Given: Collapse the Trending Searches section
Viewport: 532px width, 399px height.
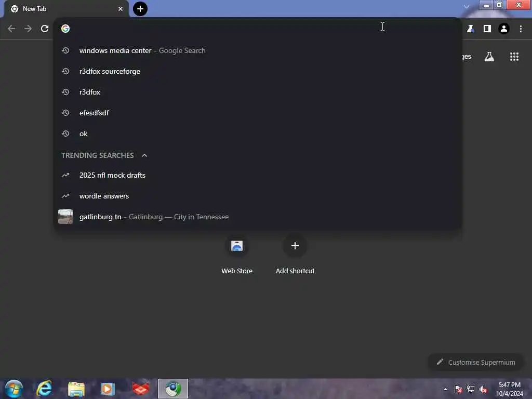Looking at the screenshot, I should click(144, 155).
